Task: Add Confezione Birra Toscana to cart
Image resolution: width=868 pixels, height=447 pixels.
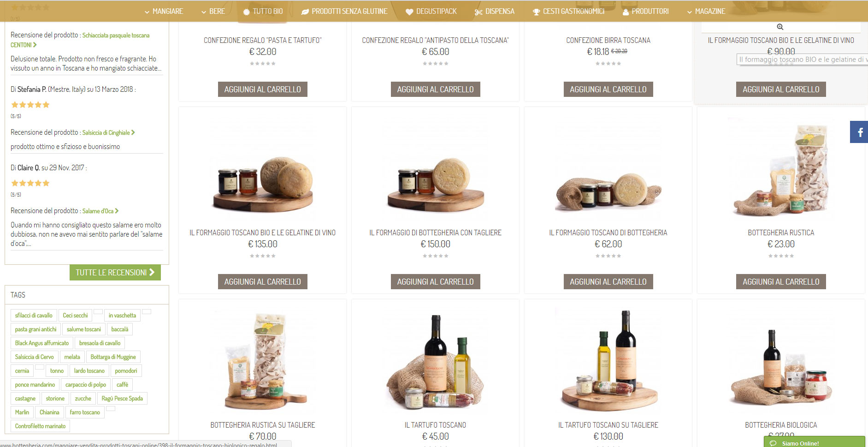Action: 608,89
